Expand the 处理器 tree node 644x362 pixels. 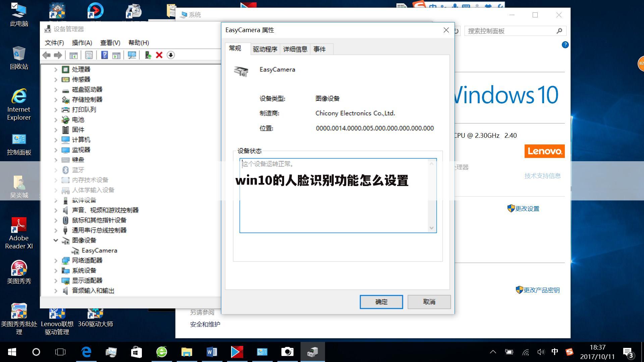pos(56,70)
